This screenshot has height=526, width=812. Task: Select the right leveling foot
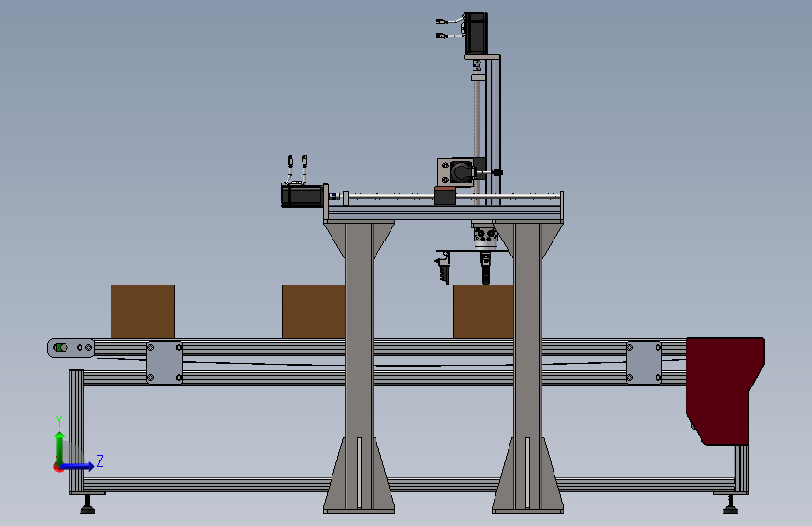point(731,504)
